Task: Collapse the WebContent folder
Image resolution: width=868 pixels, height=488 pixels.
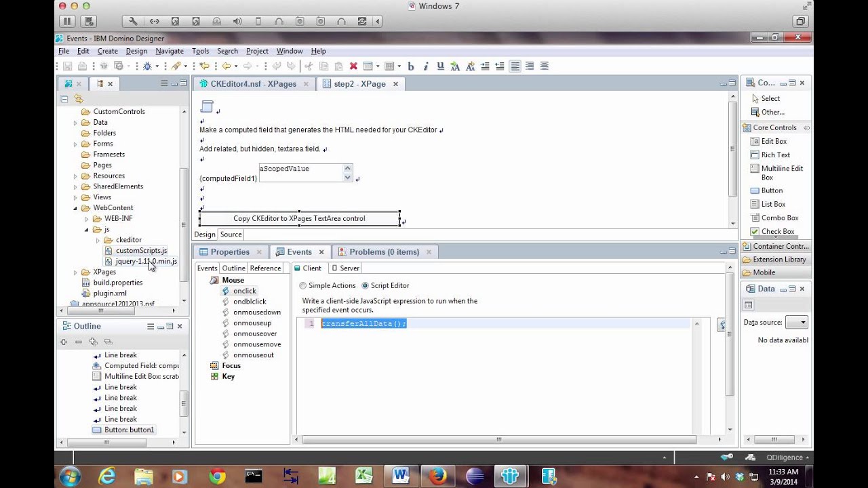Action: click(75, 208)
